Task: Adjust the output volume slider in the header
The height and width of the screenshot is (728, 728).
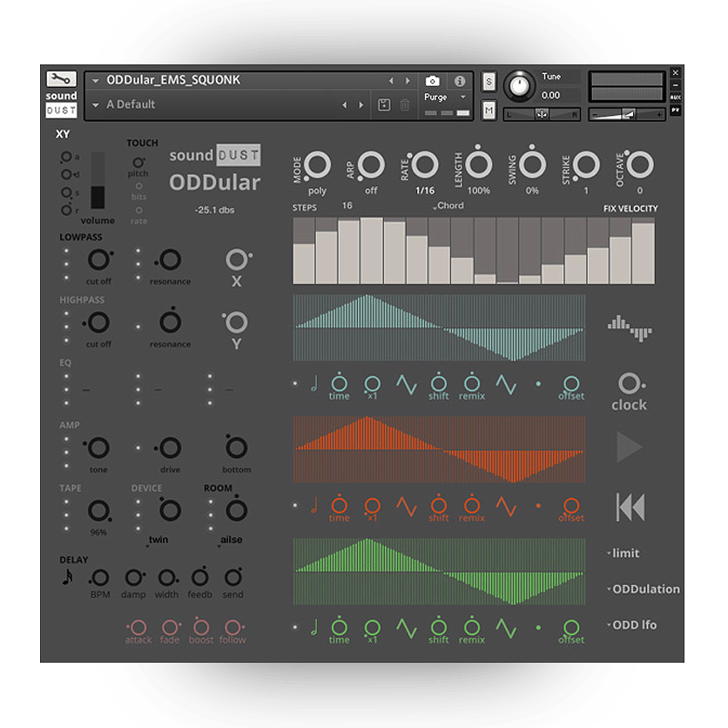Action: click(x=627, y=114)
